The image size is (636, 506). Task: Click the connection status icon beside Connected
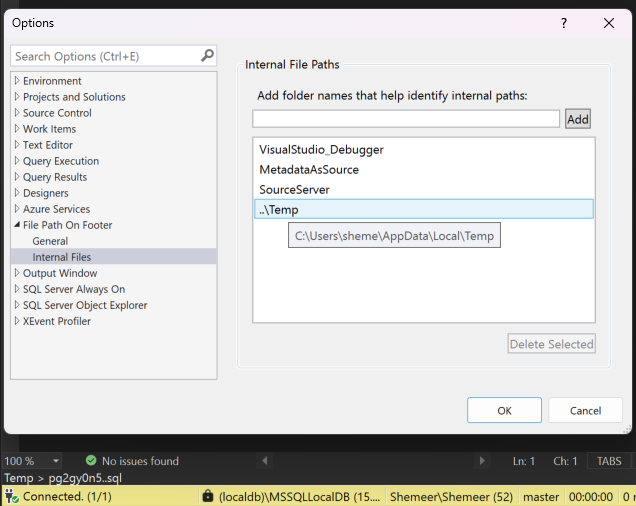click(x=12, y=496)
